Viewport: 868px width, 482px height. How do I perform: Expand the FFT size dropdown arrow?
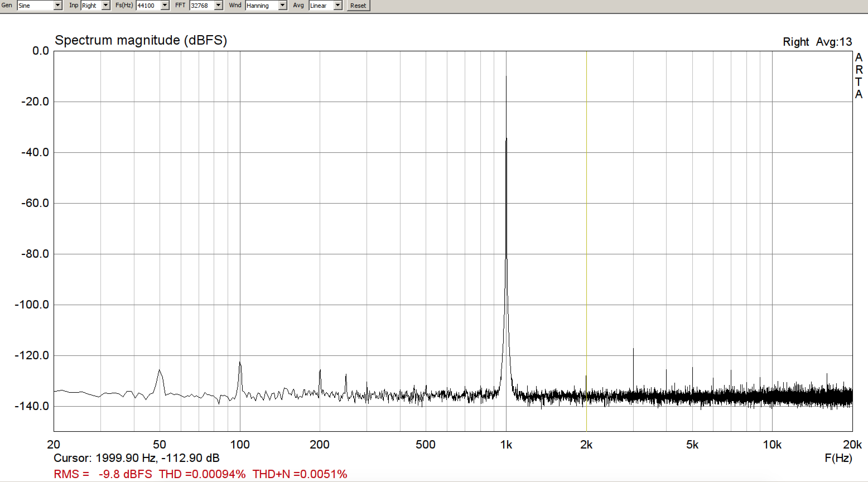pyautogui.click(x=219, y=5)
